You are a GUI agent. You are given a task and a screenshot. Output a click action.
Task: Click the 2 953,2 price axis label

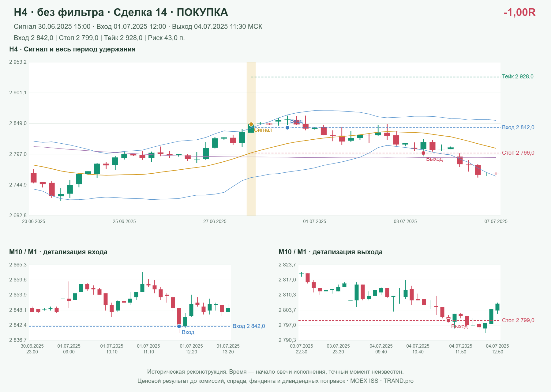click(x=18, y=62)
